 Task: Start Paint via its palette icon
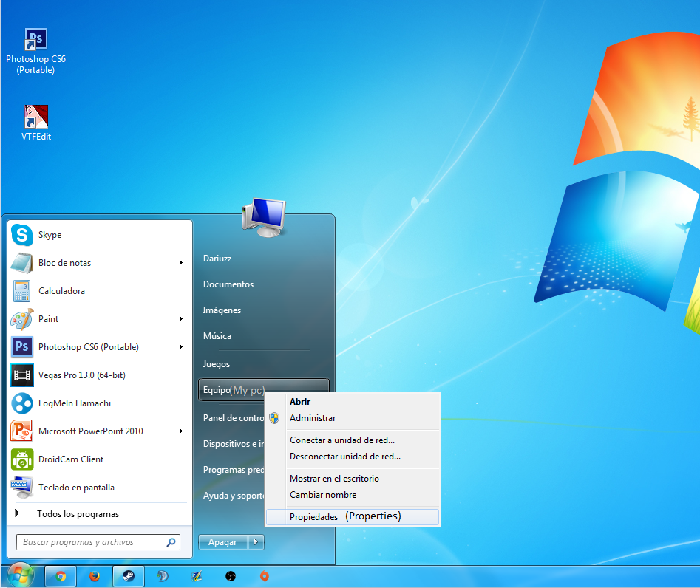[x=22, y=319]
